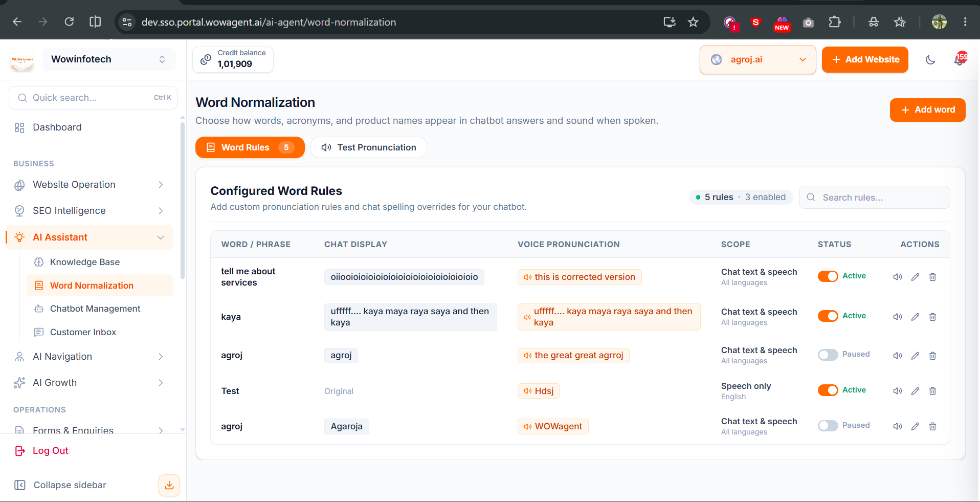This screenshot has width=980, height=502.
Task: Expand the AI Navigation menu
Action: point(90,357)
